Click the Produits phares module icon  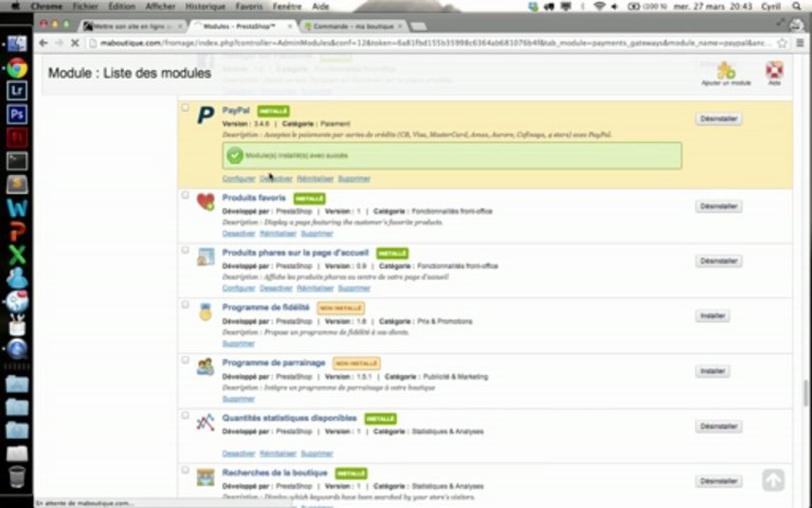click(206, 257)
